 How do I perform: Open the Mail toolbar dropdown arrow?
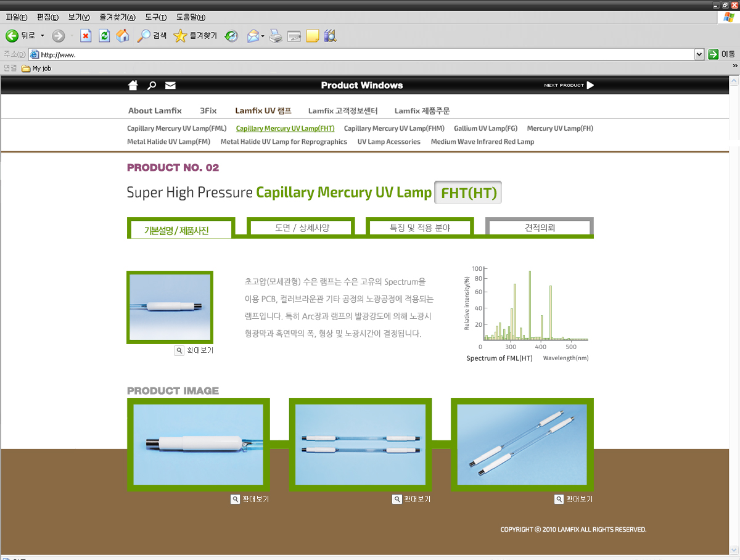tap(263, 36)
